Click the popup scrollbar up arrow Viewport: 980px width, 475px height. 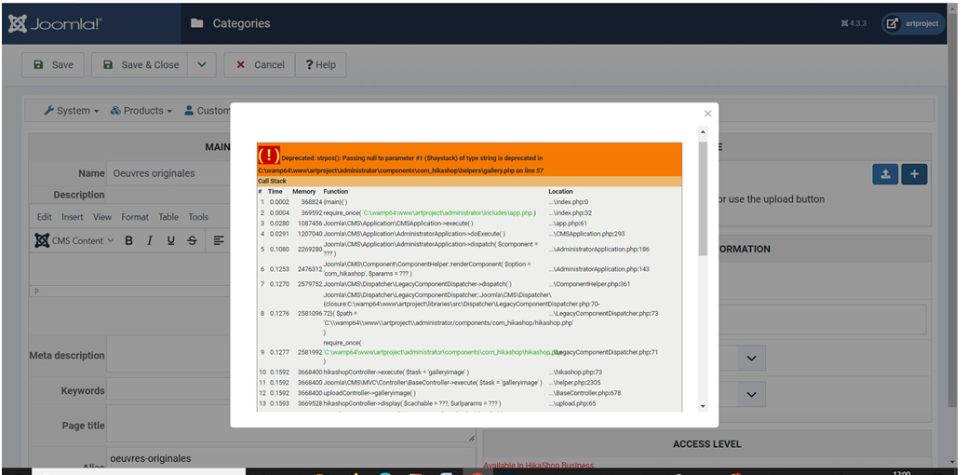click(x=703, y=132)
